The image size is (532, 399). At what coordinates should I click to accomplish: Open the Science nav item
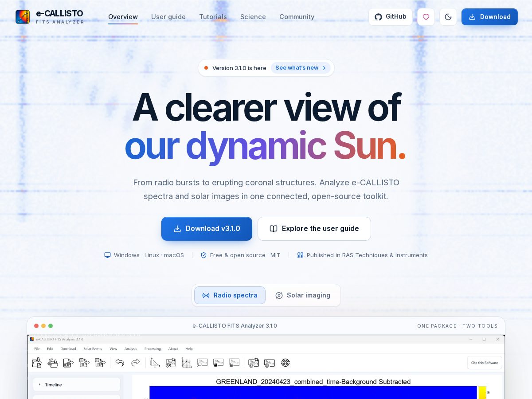coord(253,17)
